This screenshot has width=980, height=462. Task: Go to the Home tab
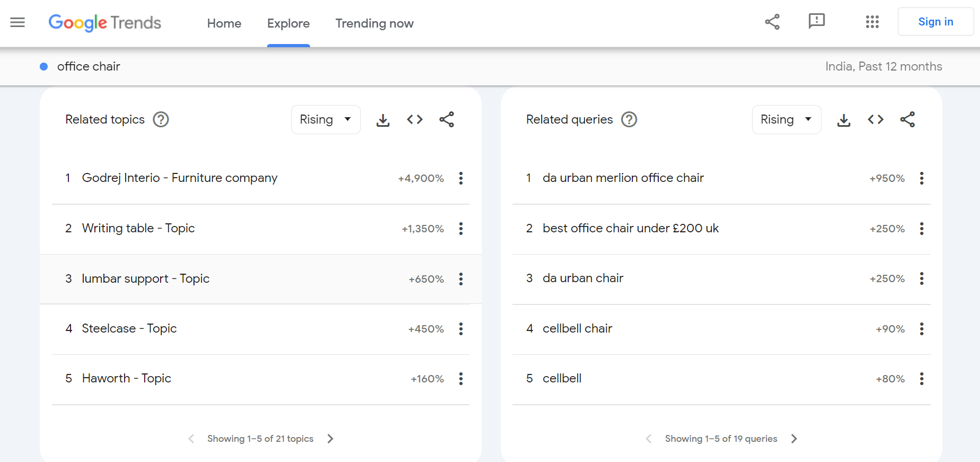[224, 23]
